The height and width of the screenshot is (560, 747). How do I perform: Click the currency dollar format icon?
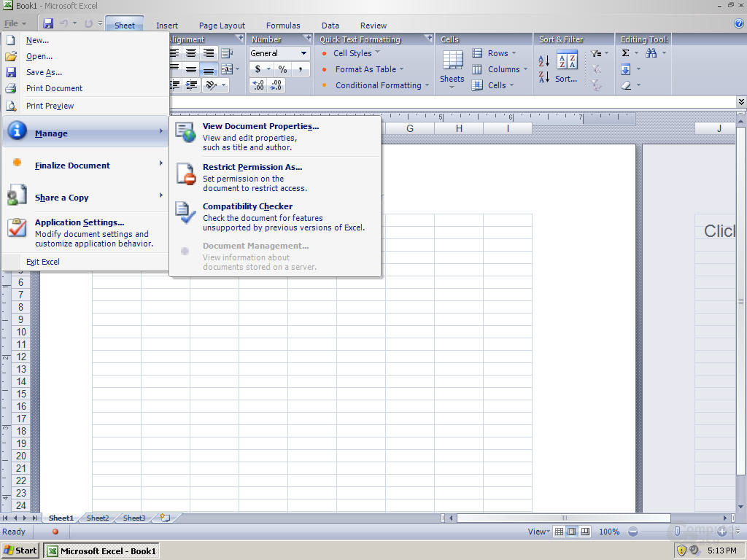(258, 69)
